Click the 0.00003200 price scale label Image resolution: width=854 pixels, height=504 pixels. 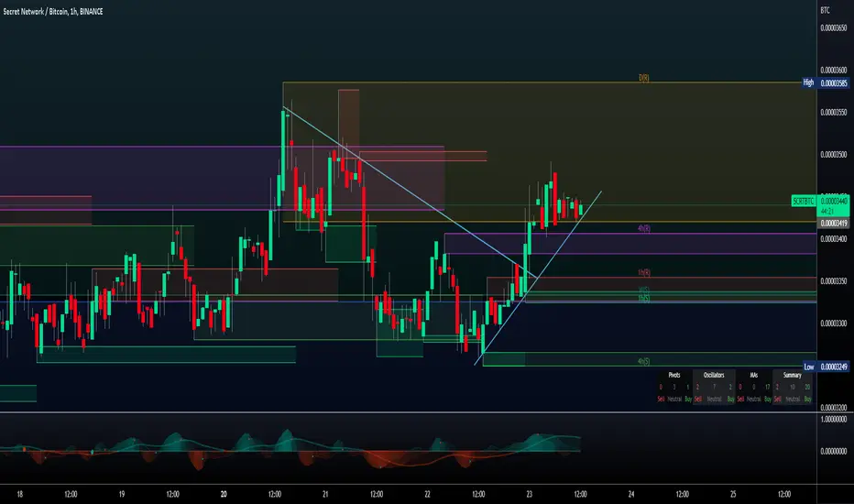(834, 407)
